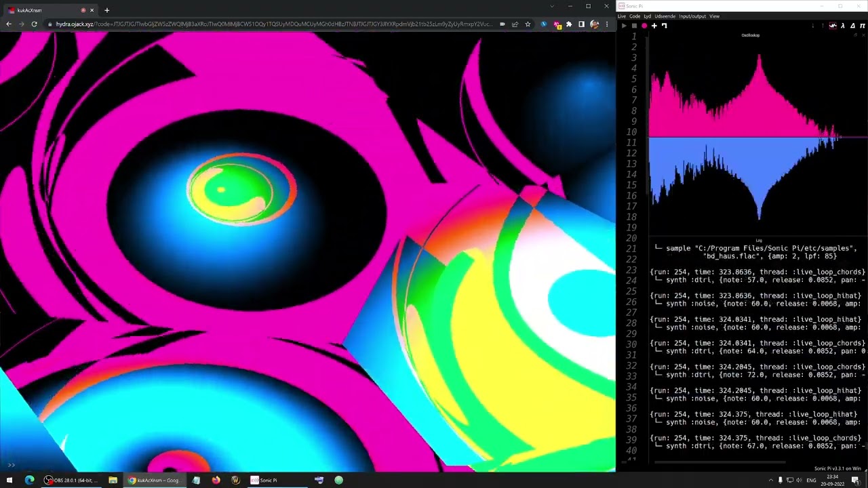Viewport: 868px width, 488px height.
Task: Click the lambda icon in Sonic Pi toolbar
Action: tap(843, 26)
